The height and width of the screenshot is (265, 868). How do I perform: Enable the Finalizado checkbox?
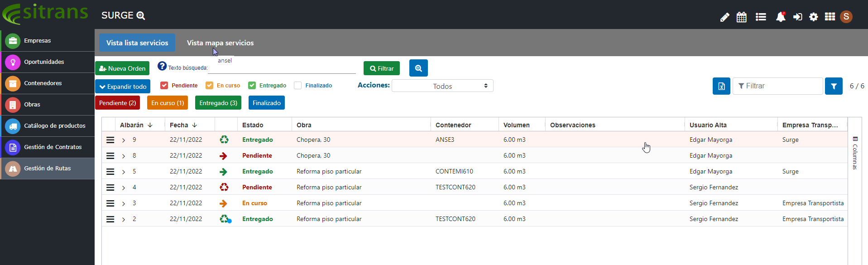[x=298, y=86]
